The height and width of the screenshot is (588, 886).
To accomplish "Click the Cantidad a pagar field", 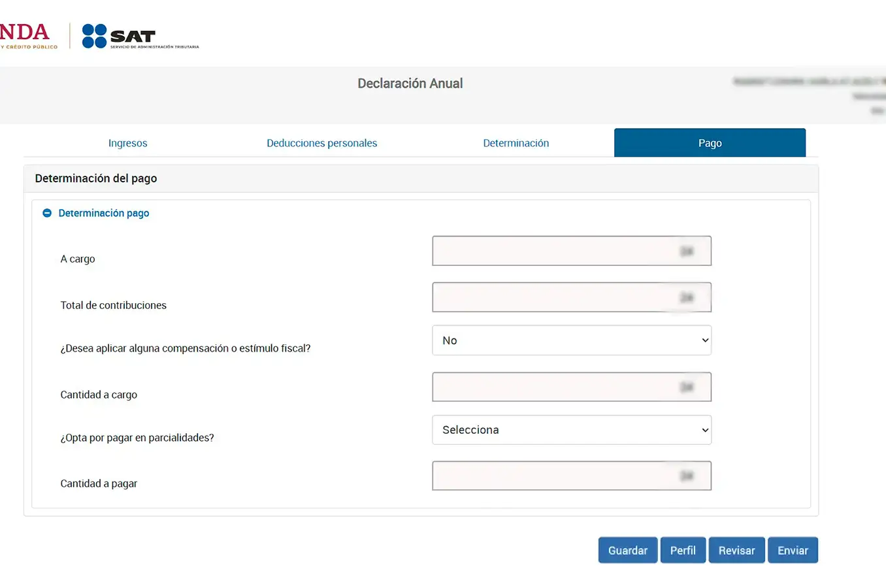I will (x=572, y=476).
